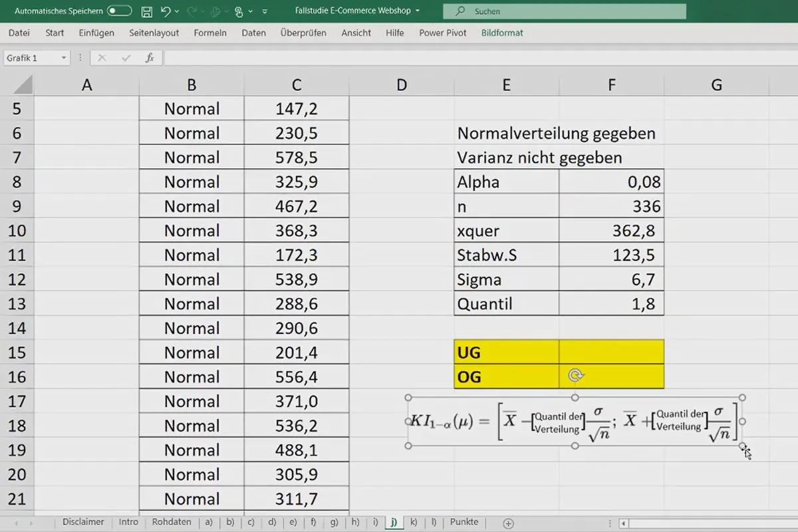Click the Quantil value 1,8
The height and width of the screenshot is (532, 798).
coord(612,304)
